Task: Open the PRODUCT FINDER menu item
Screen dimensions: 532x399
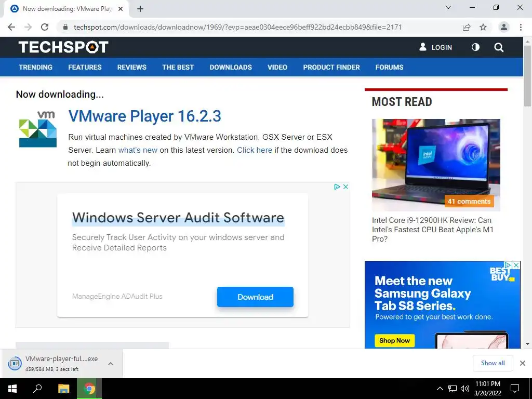Action: tap(331, 67)
